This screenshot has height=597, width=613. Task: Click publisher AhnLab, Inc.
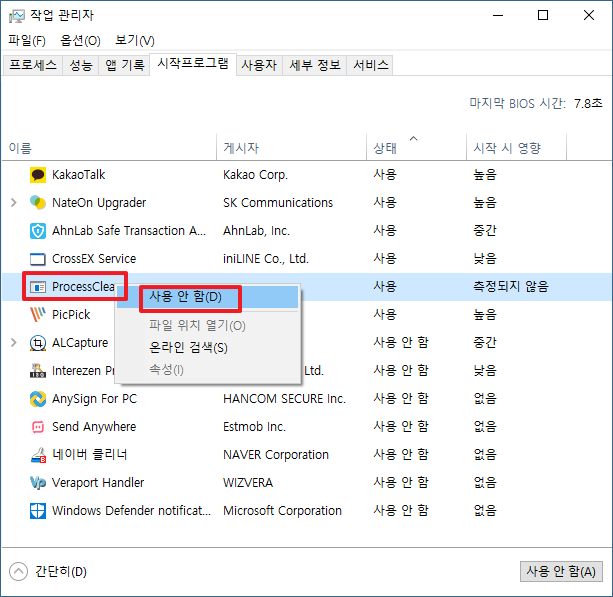click(x=256, y=231)
